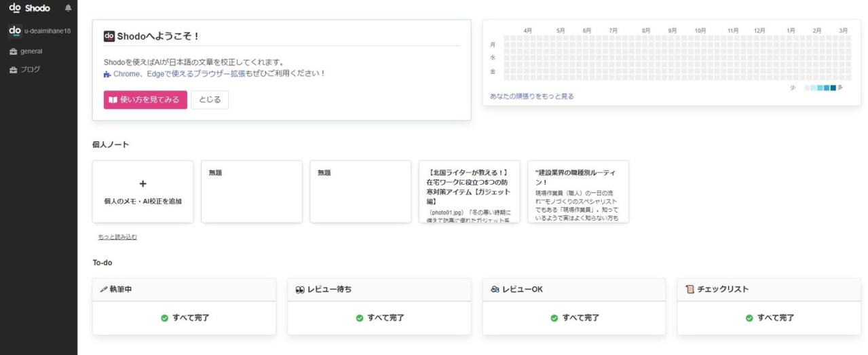Open the Shodo logo home link
Viewport: 868px width, 355px height.
coord(29,8)
